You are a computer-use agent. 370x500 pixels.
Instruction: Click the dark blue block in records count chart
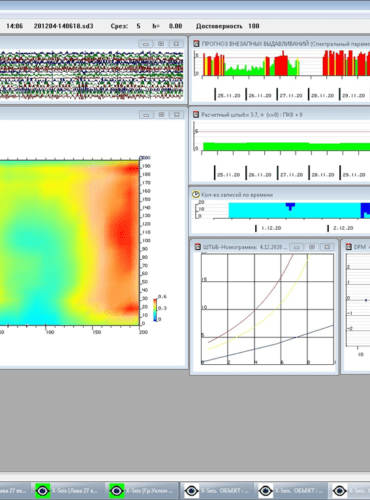click(365, 210)
